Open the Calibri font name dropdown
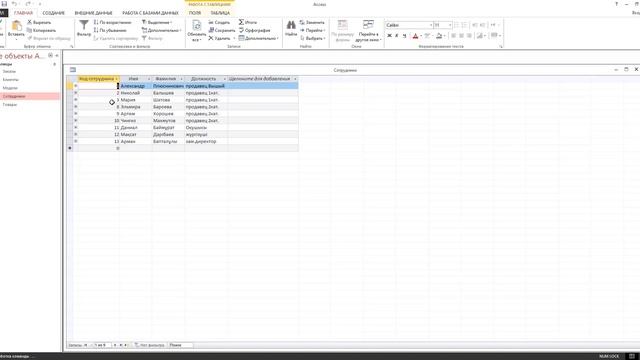The image size is (640, 360). click(431, 25)
